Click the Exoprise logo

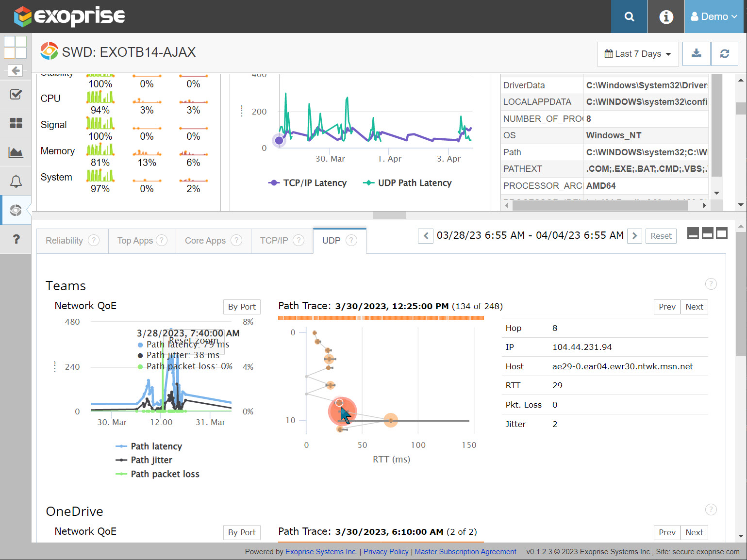[x=69, y=16]
